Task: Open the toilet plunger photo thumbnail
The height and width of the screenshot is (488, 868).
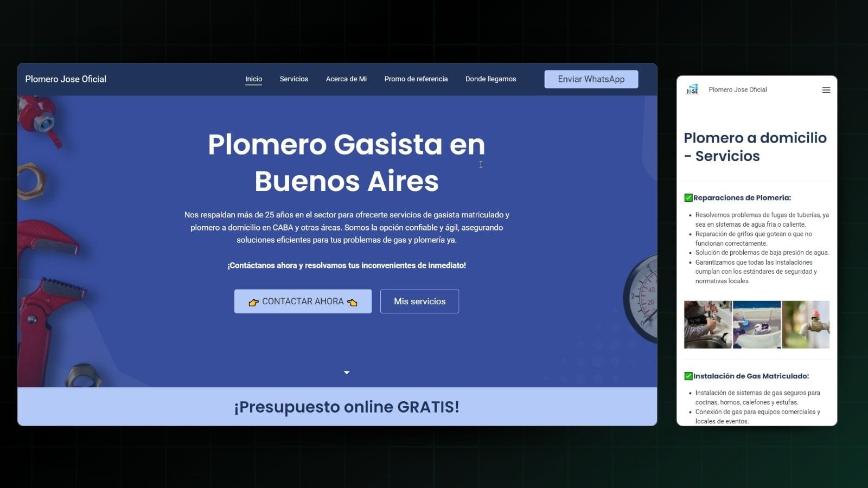Action: (757, 324)
